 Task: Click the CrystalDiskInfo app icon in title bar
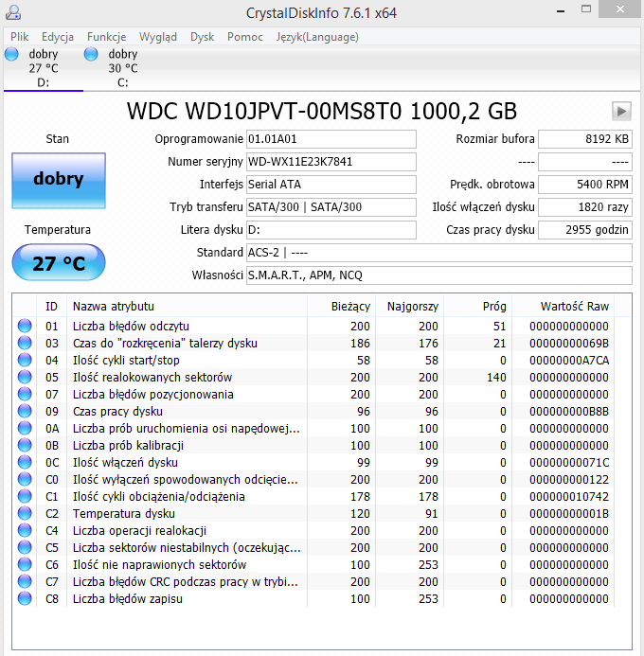pyautogui.click(x=13, y=12)
